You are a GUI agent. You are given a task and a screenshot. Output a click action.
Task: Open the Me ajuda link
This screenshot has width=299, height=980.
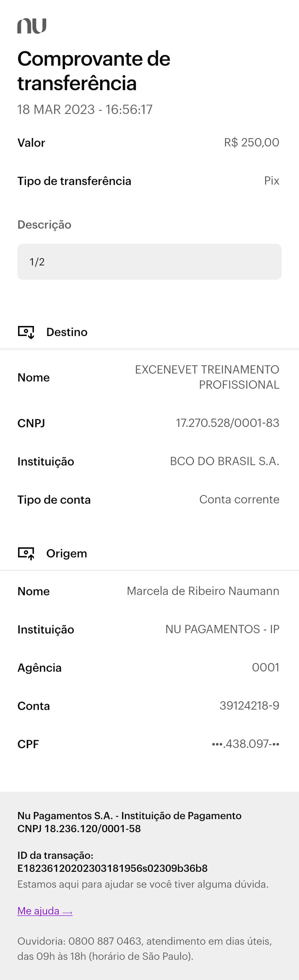(45, 911)
